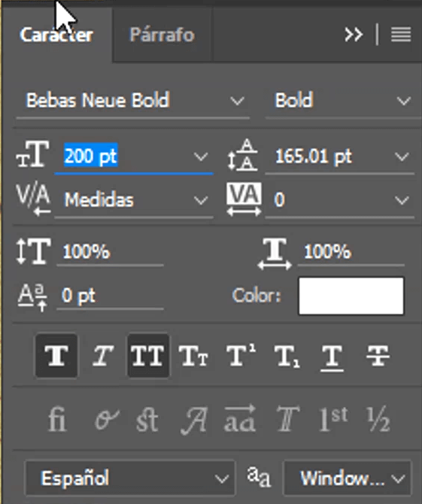The width and height of the screenshot is (422, 504).
Task: Enable standard ligatures fi icon
Action: pyautogui.click(x=57, y=419)
